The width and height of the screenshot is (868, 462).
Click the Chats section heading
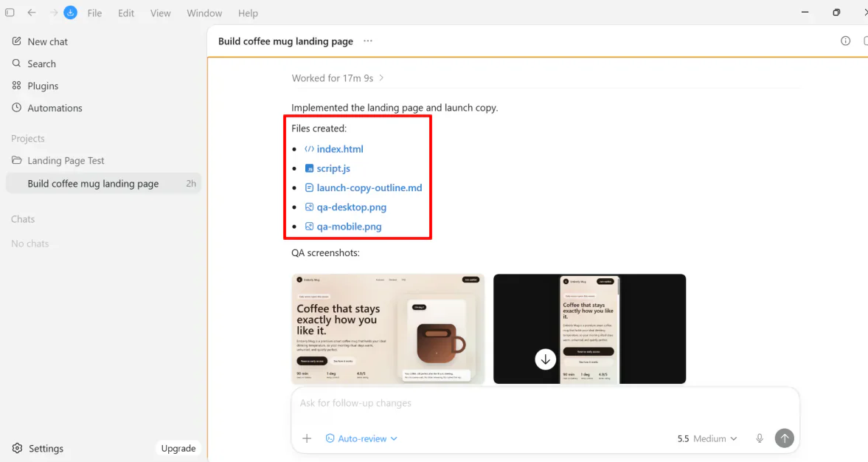point(23,219)
